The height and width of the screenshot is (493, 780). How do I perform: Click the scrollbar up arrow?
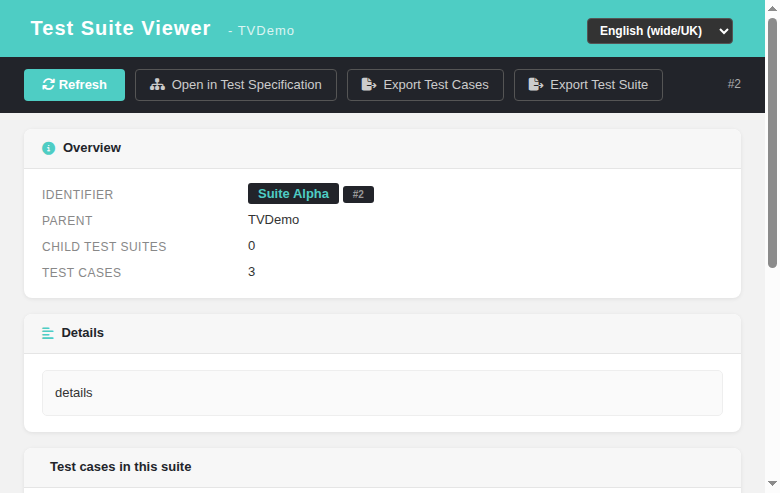pos(773,8)
